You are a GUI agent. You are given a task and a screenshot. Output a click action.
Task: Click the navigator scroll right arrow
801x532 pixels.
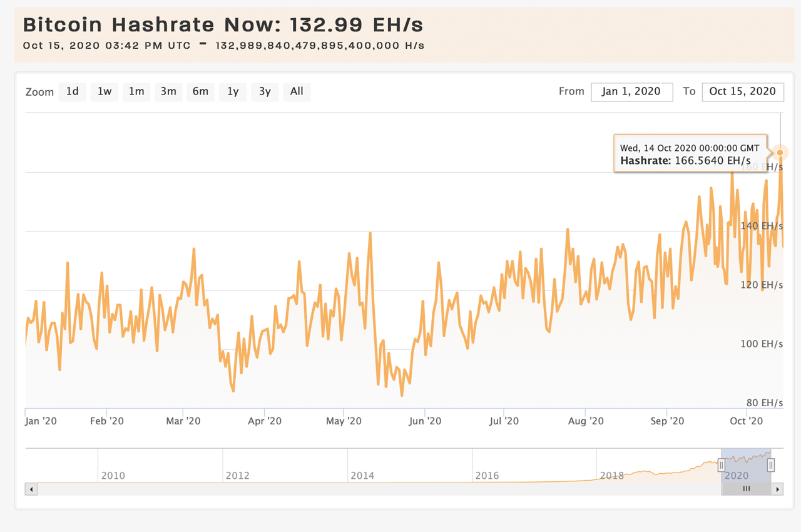(777, 489)
